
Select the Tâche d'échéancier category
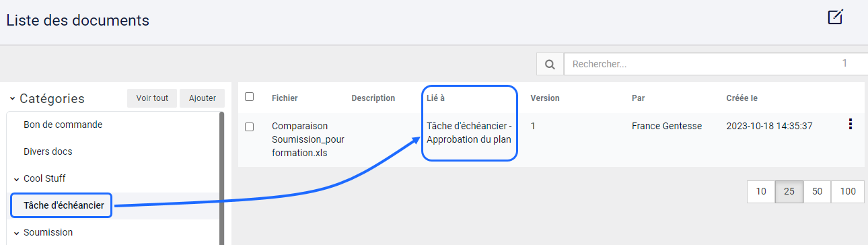pyautogui.click(x=63, y=205)
